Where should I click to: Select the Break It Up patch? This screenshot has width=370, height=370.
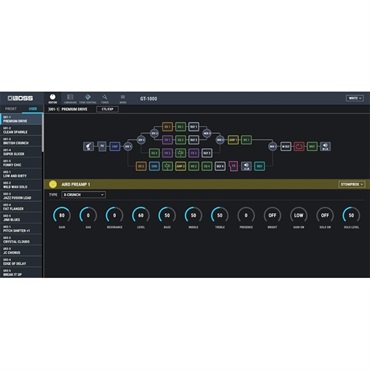point(21,273)
